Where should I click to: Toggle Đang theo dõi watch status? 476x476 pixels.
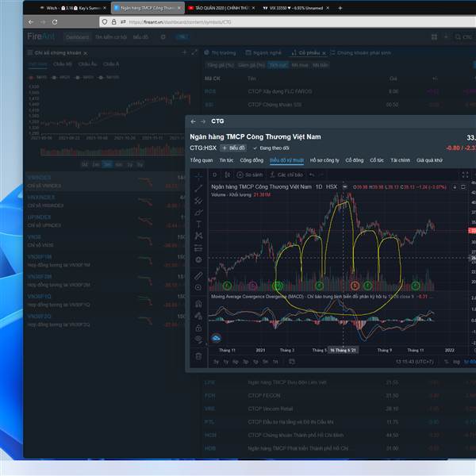[x=271, y=148]
